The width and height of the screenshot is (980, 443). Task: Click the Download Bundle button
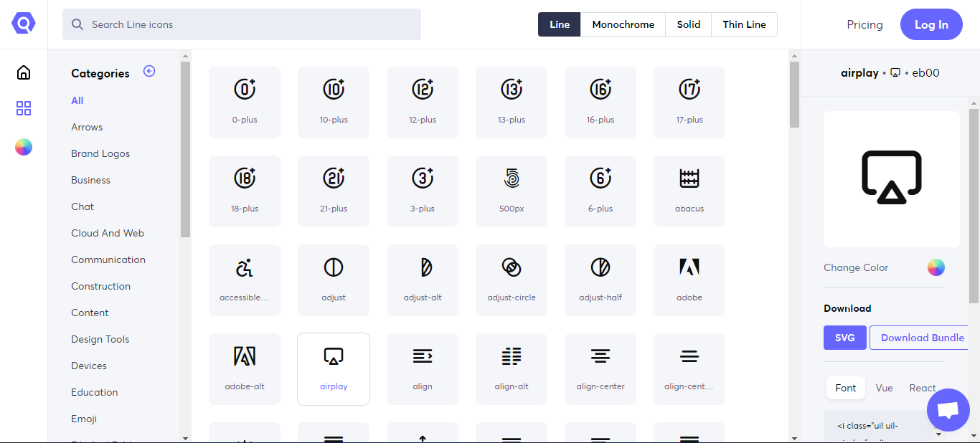pos(919,338)
